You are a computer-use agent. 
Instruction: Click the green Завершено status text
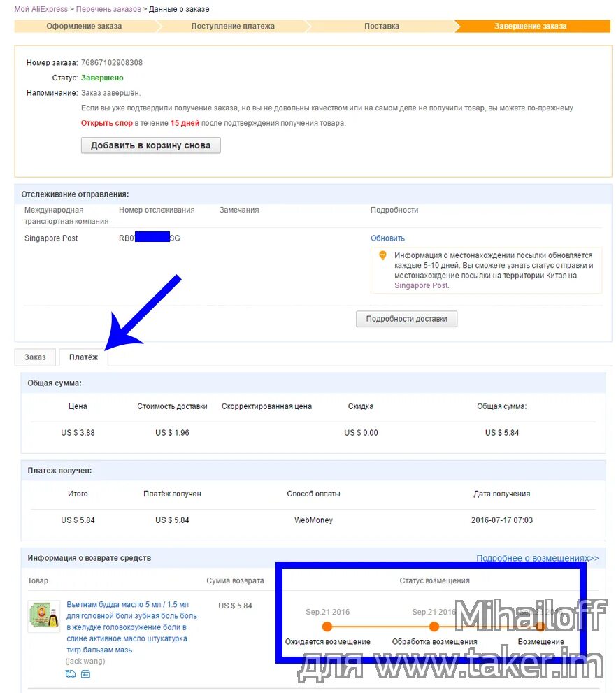102,78
